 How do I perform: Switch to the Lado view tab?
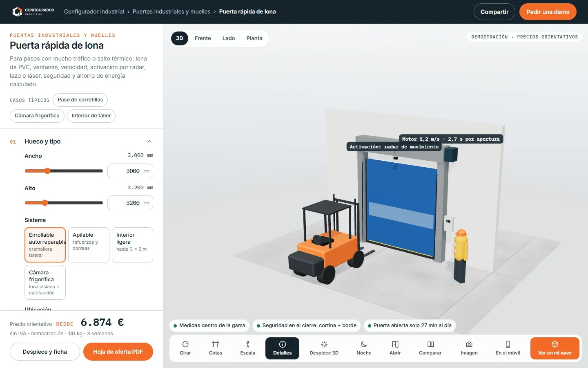tap(229, 38)
